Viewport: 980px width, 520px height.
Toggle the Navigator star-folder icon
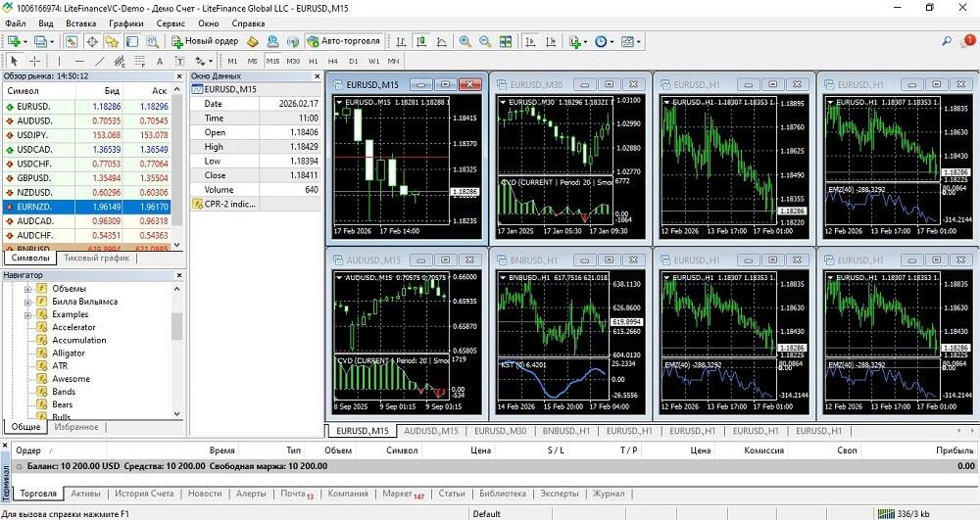coord(112,41)
